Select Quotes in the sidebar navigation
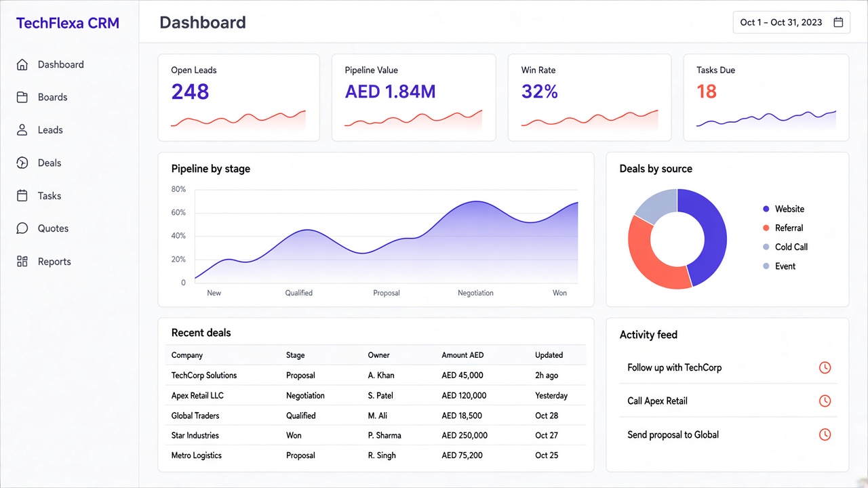868x488 pixels. pos(53,228)
